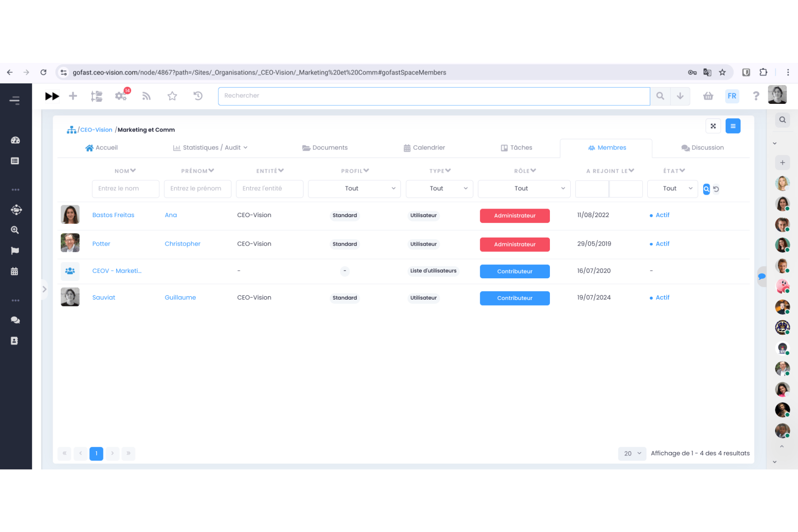Click the RSS feed icon
The image size is (798, 532).
(x=146, y=96)
